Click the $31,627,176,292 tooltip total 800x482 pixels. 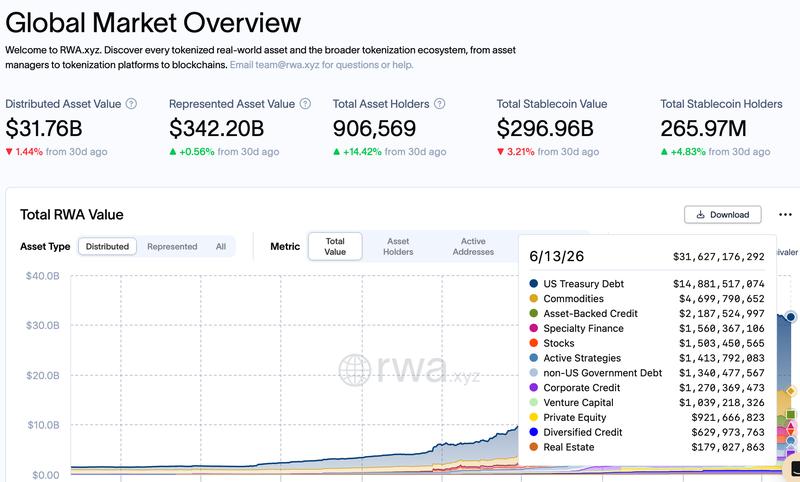[x=718, y=257]
